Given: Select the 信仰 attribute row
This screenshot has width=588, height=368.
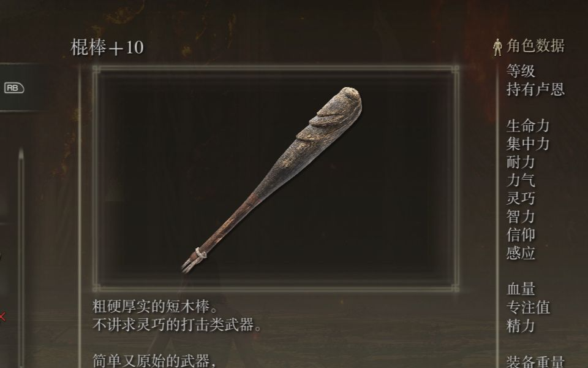Looking at the screenshot, I should click(521, 235).
